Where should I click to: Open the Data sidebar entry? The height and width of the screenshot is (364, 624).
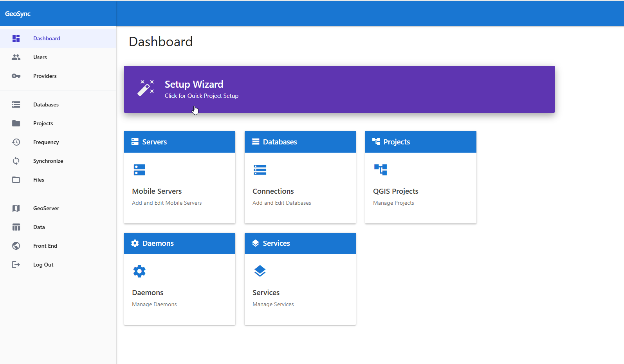point(58,227)
